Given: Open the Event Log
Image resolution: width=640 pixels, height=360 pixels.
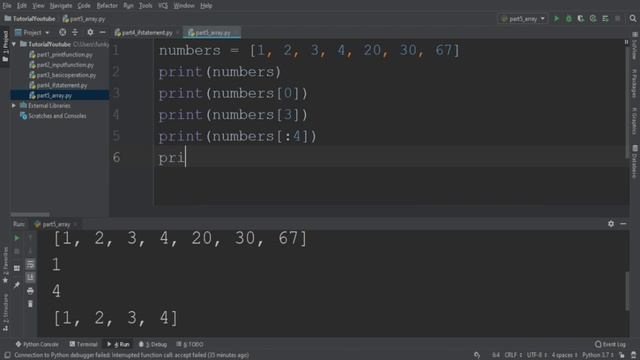Looking at the screenshot, I should click(x=610, y=344).
